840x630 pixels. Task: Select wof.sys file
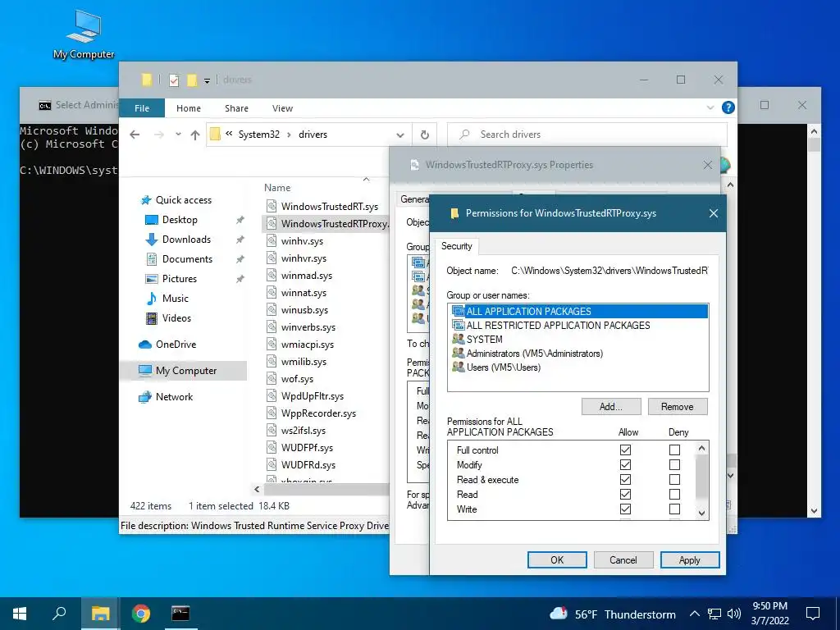pos(297,379)
